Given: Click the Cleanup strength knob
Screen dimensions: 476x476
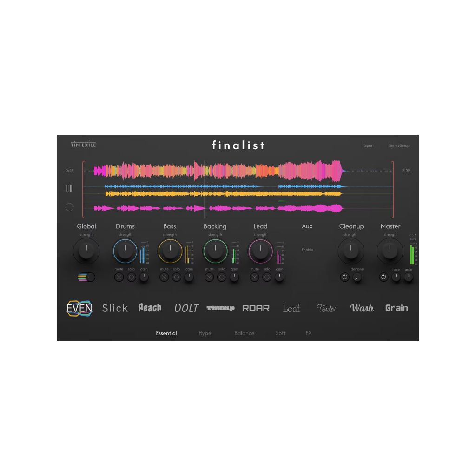Looking at the screenshot, I should pos(351,251).
